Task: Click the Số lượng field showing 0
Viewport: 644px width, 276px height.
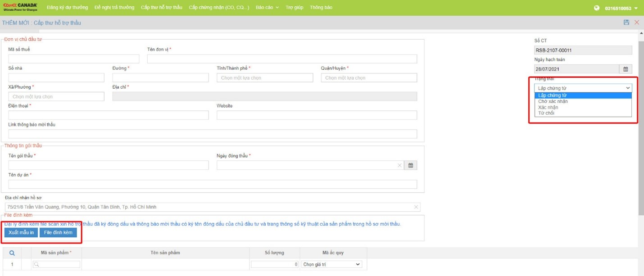Action: [275, 264]
